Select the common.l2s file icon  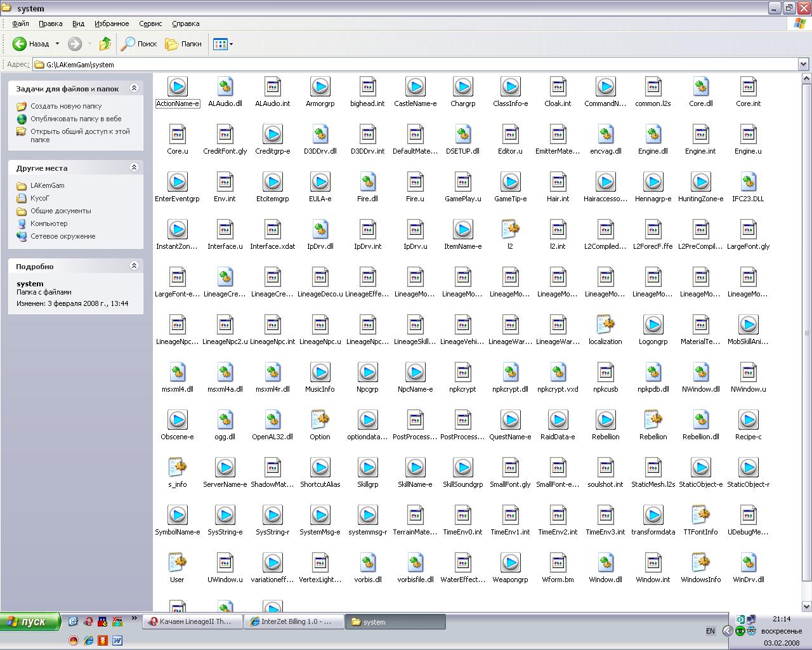(653, 86)
